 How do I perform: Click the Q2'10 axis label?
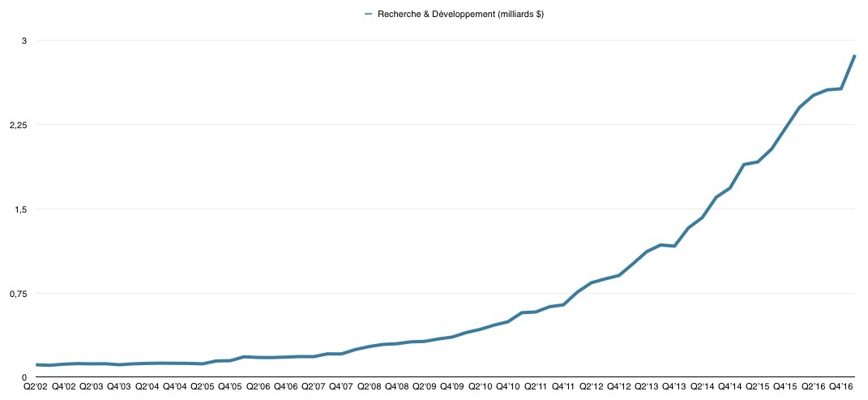(481, 386)
